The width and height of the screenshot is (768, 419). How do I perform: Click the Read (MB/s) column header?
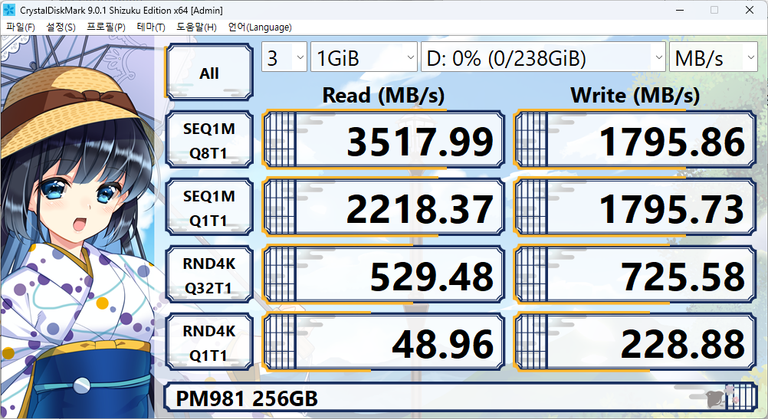(384, 95)
